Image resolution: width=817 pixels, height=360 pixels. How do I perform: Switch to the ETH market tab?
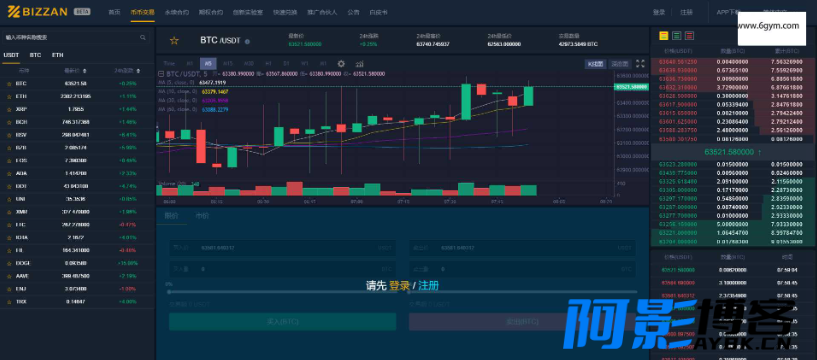click(57, 55)
